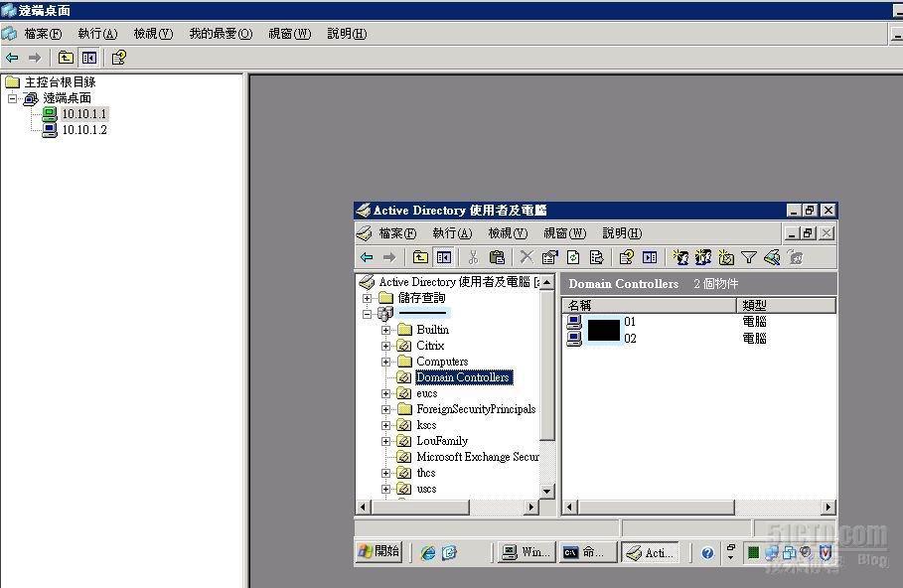
Task: Toggle console tree in Active Directory toolbar
Action: (444, 257)
